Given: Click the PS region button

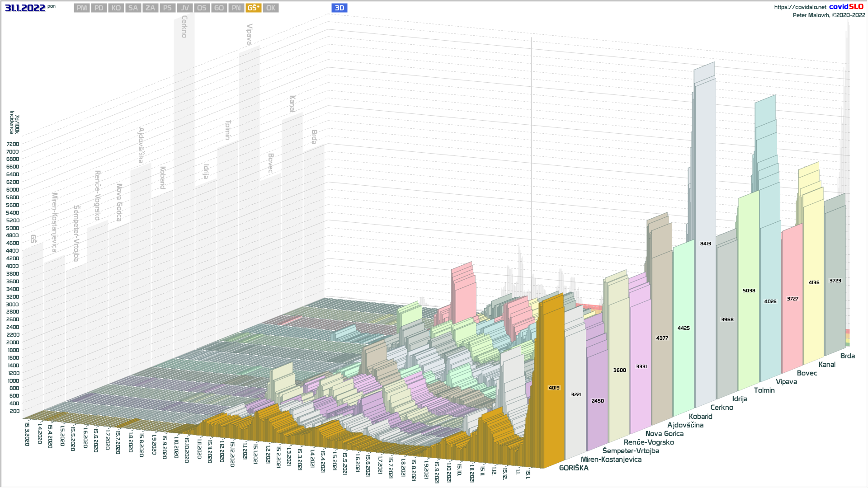Looking at the screenshot, I should (167, 8).
